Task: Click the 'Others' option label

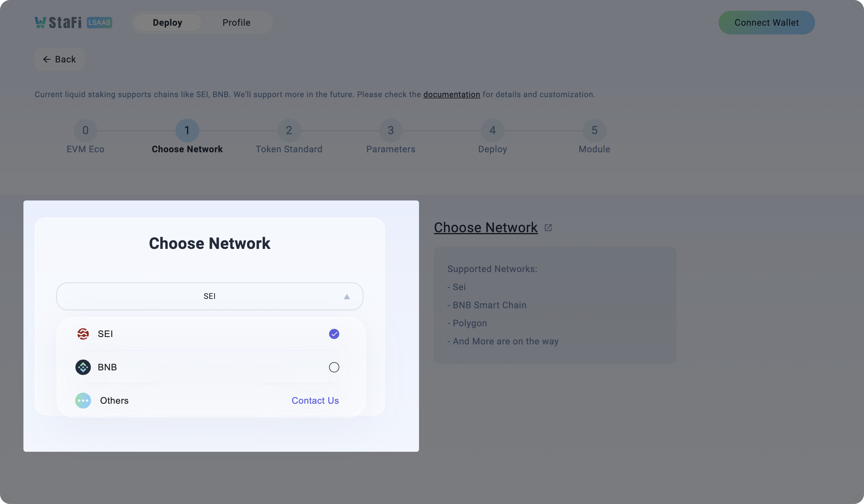Action: click(x=114, y=401)
